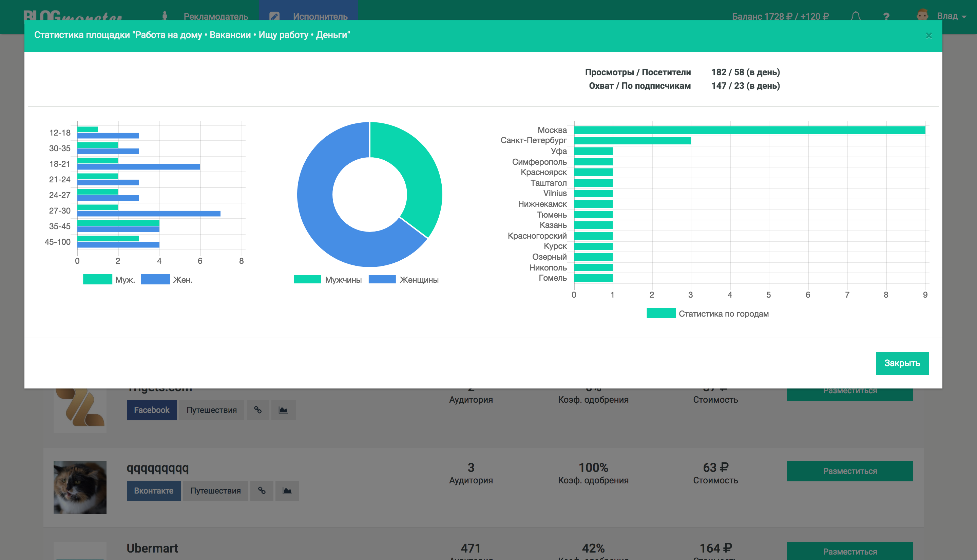977x560 pixels.
Task: Click the '147 / 23 (в день)' value
Action: (x=745, y=86)
